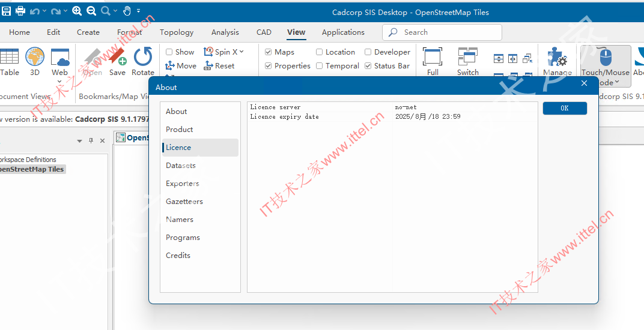Click the Save bookmark icon
This screenshot has height=330, width=644.
tap(118, 62)
